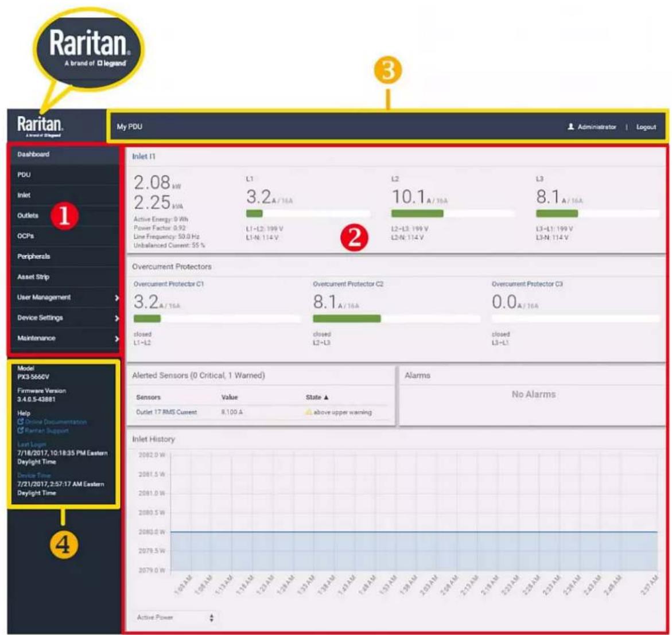Select Overcurrent Protector C1 label
Image resolution: width=672 pixels, height=635 pixels.
pos(168,284)
